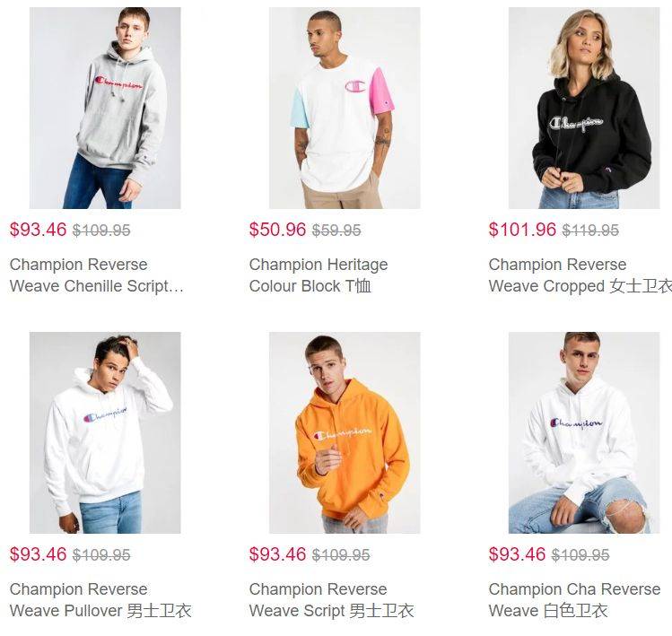The height and width of the screenshot is (636, 672).
Task: Click the crossed-out $119.95 original price
Action: [590, 231]
